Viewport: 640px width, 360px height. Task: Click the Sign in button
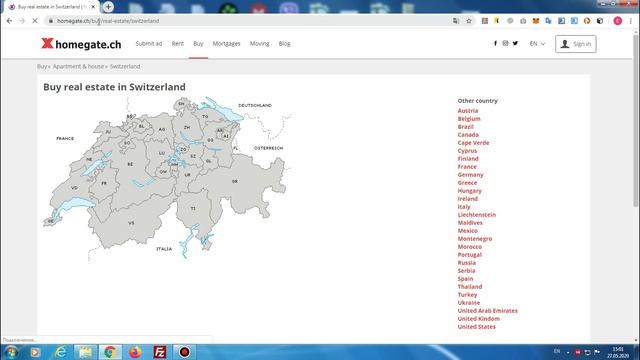[576, 44]
